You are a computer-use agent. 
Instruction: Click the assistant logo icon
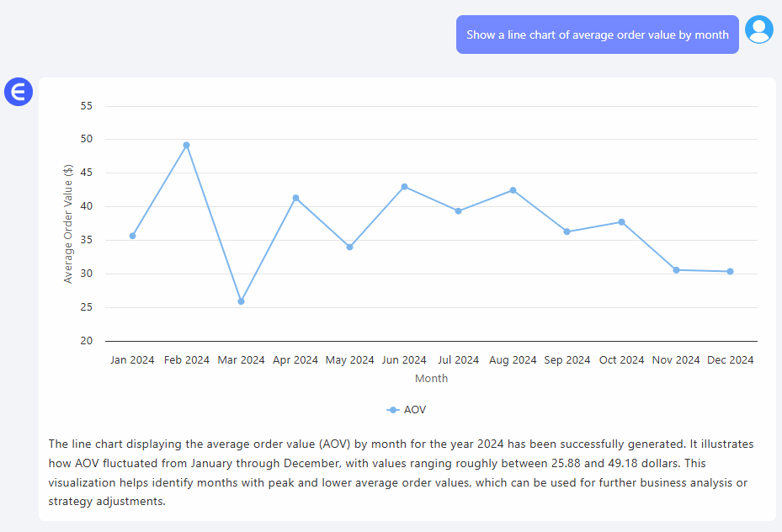coord(18,92)
